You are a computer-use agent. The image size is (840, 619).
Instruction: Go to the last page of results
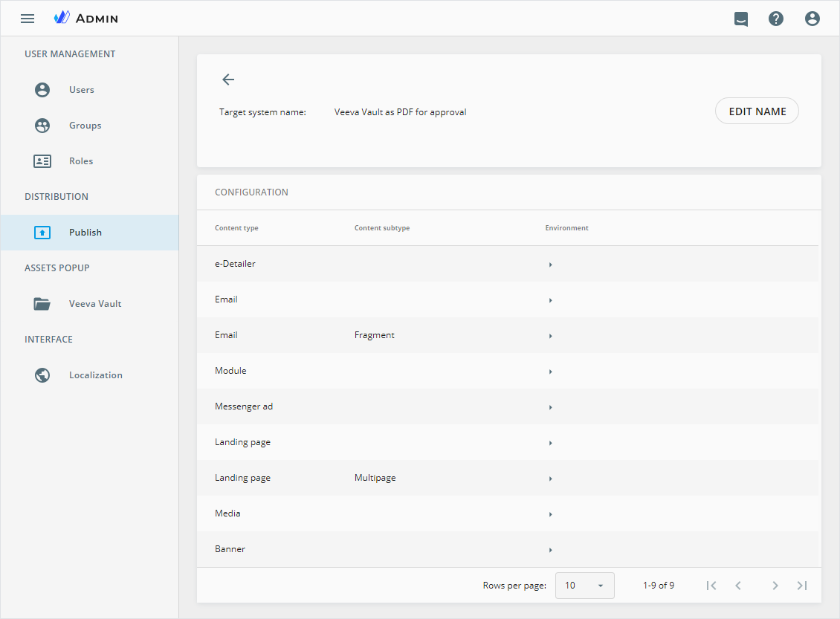(801, 586)
